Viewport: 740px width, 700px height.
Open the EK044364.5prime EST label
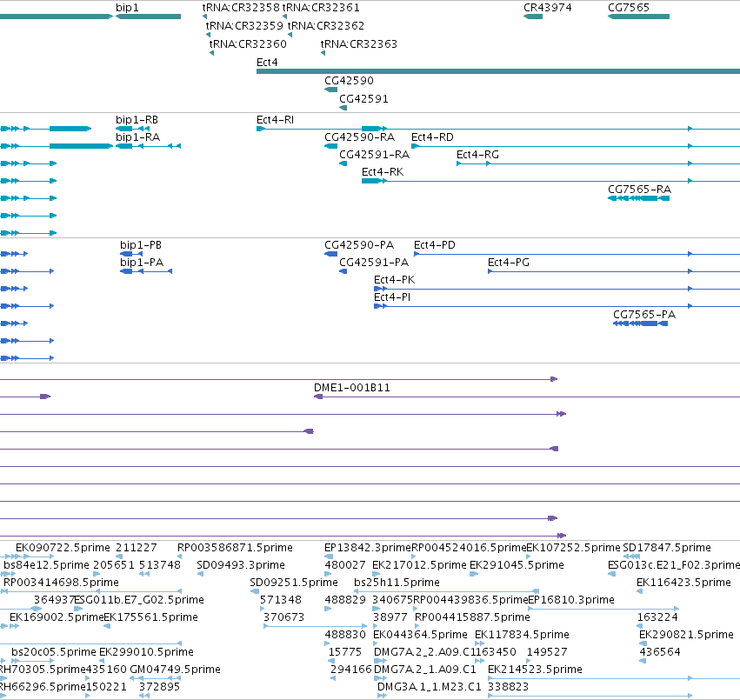pyautogui.click(x=420, y=635)
